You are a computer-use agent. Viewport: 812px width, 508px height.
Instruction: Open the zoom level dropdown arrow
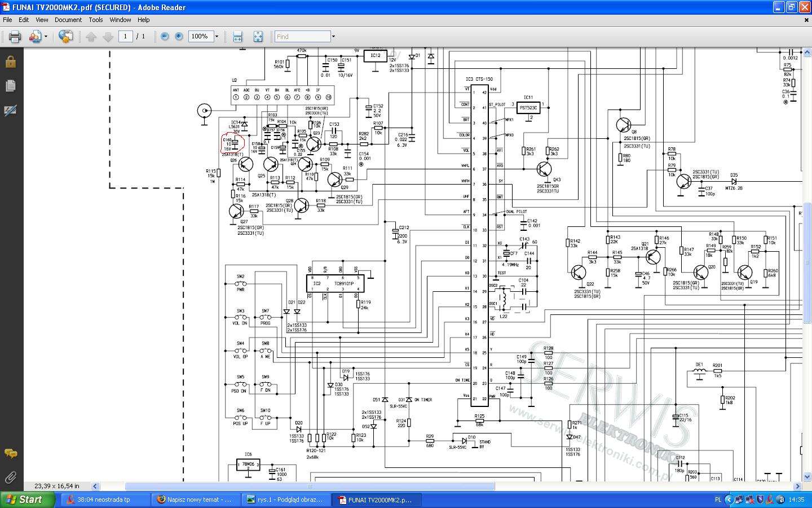click(x=217, y=37)
